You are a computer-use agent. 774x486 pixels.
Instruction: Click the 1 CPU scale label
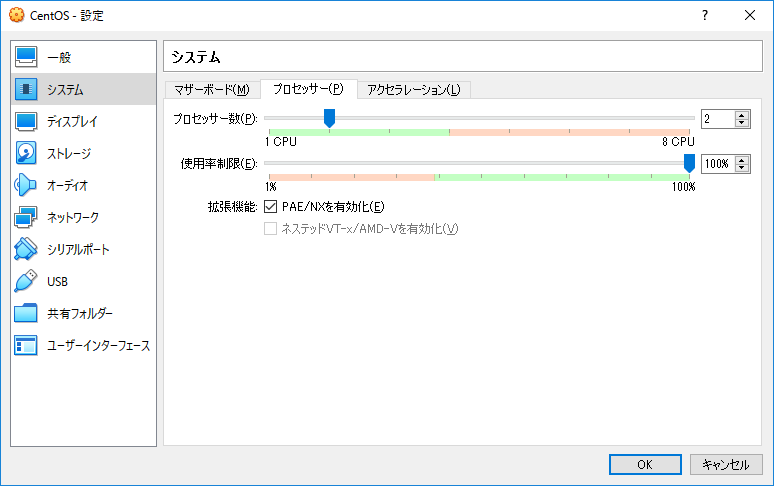coord(281,142)
